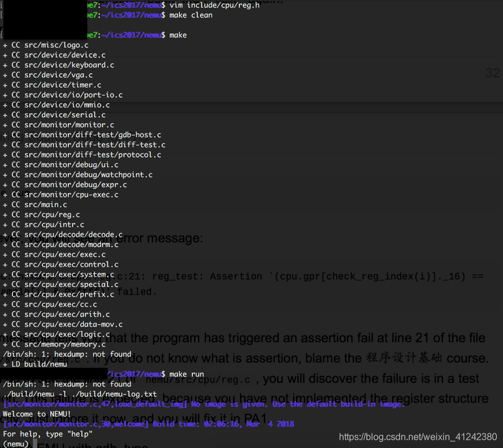This screenshot has width=503, height=448.
Task: Click the 'For help, type "help"' line
Action: pos(48,434)
